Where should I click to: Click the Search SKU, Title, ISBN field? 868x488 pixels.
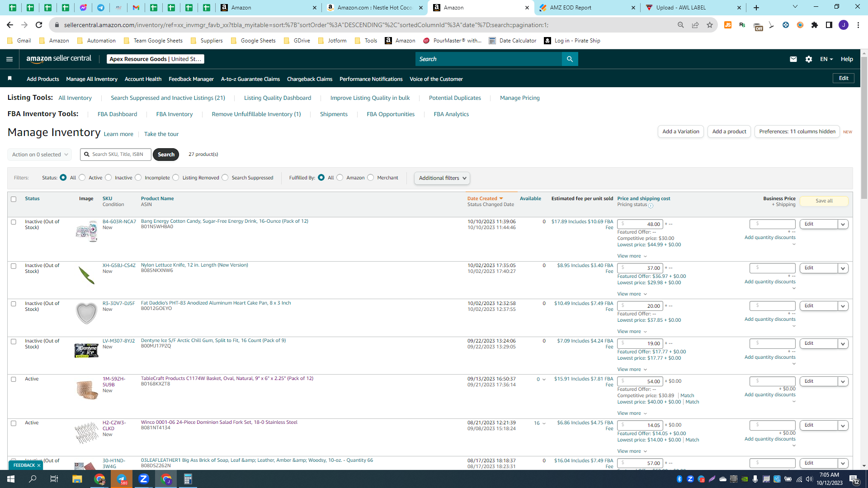click(x=116, y=155)
